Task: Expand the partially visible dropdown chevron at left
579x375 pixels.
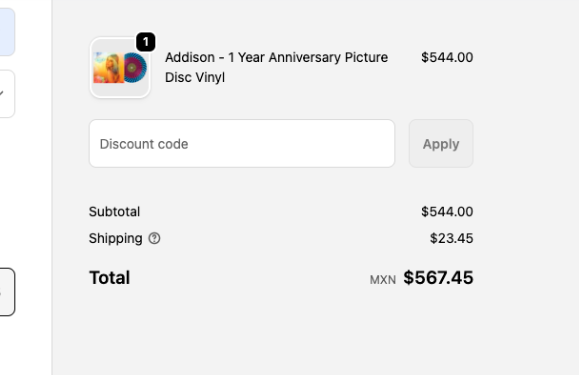Action: point(2,94)
